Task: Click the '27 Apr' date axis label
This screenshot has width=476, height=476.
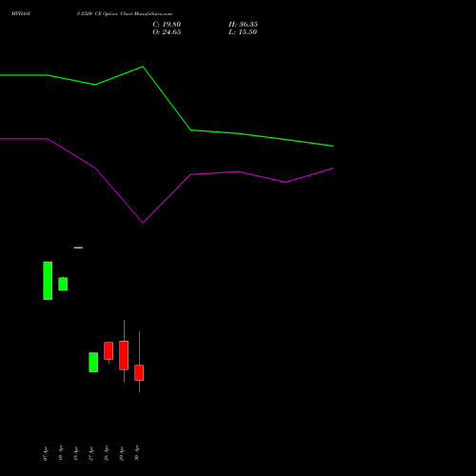Action: pos(91,453)
